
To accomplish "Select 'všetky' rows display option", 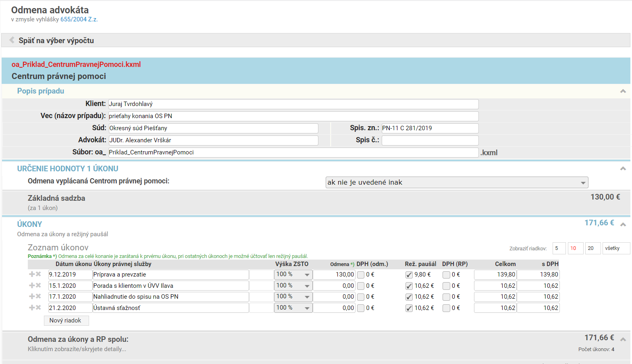I will (x=615, y=248).
